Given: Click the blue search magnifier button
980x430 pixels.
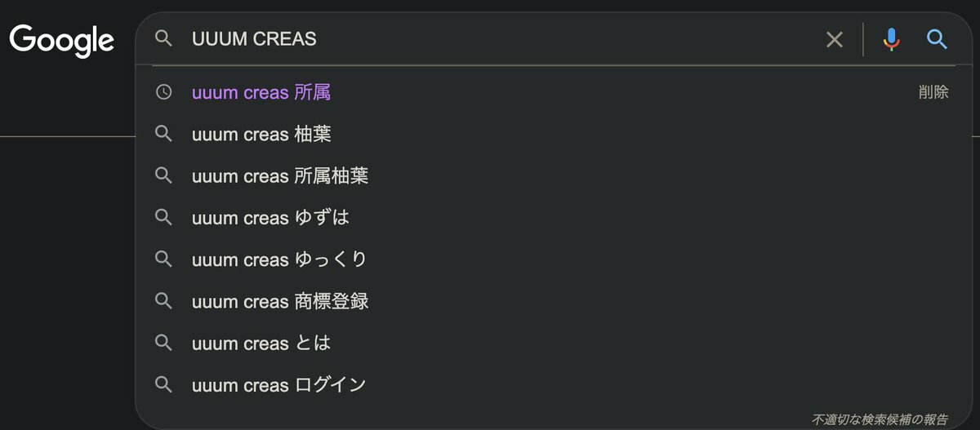Looking at the screenshot, I should point(938,39).
